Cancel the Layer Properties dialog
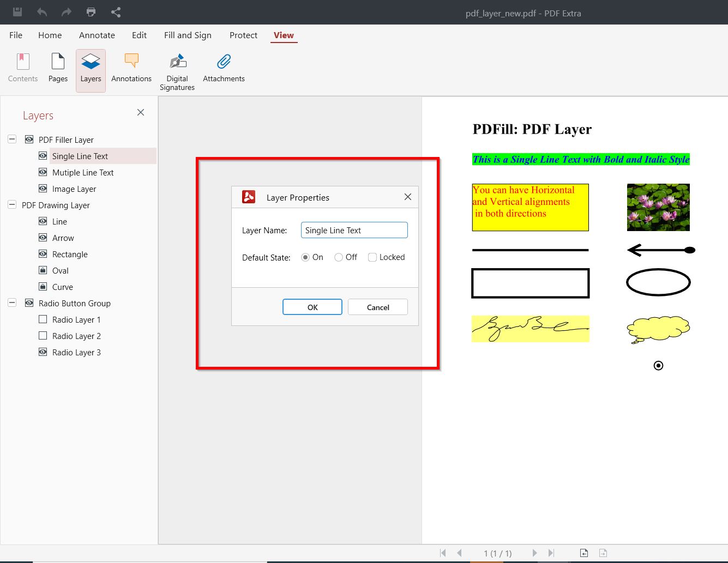The height and width of the screenshot is (563, 728). (x=377, y=307)
